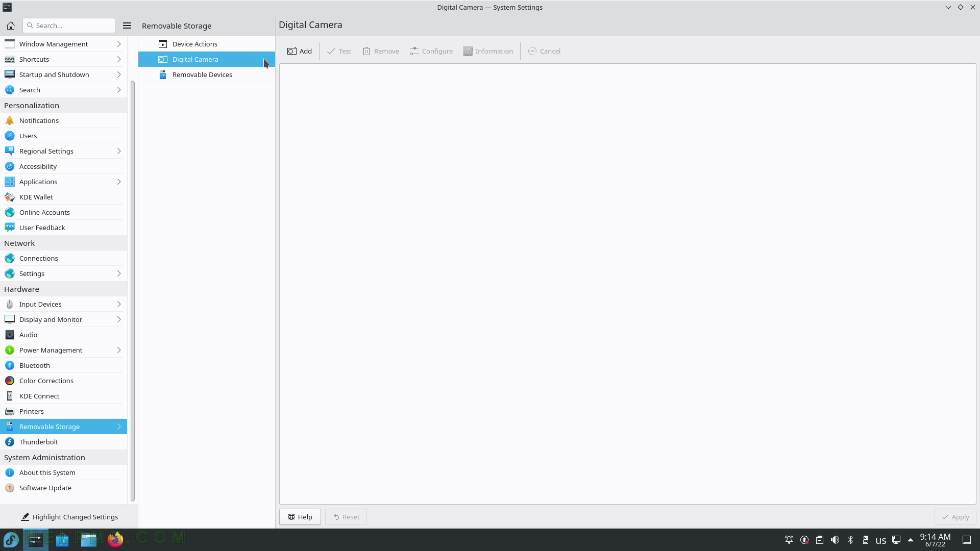980x551 pixels.
Task: Open the Bluetooth tray icon
Action: pos(850,540)
